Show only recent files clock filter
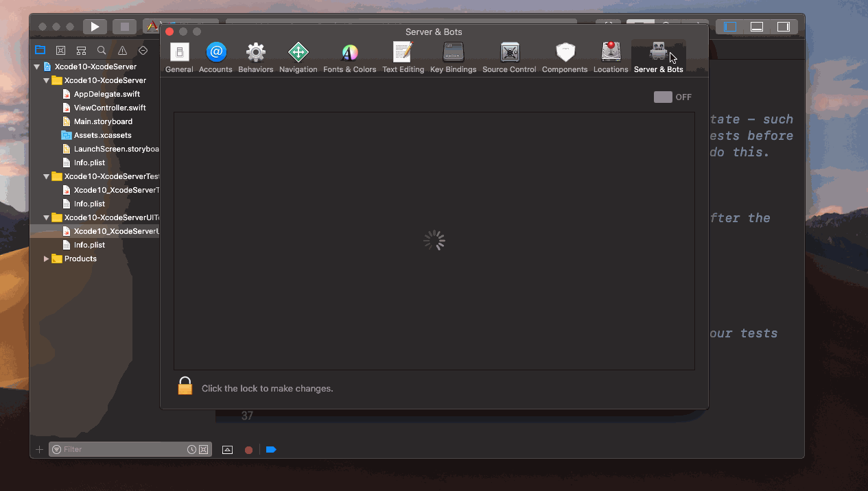Image resolution: width=868 pixels, height=491 pixels. pyautogui.click(x=191, y=449)
